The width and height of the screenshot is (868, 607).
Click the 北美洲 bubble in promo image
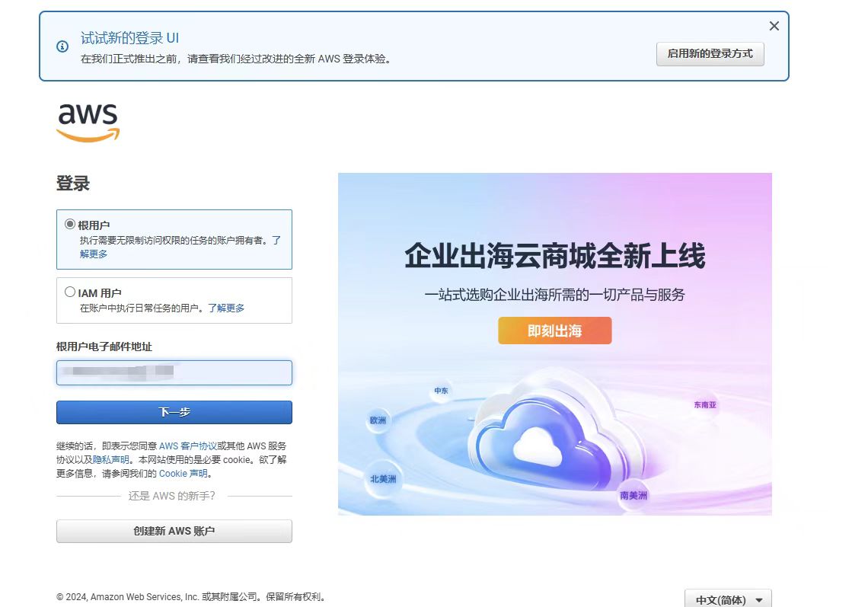382,479
